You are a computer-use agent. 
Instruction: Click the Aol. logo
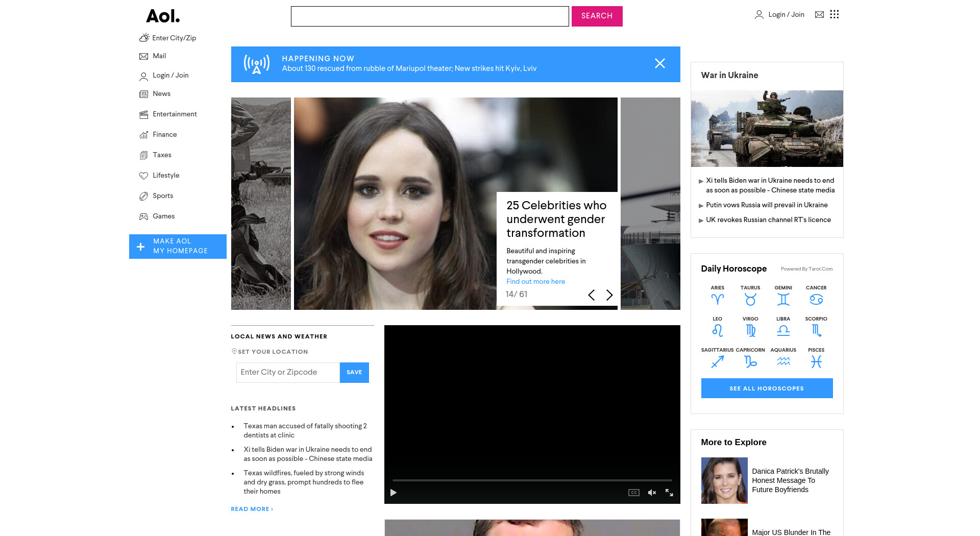point(163,16)
